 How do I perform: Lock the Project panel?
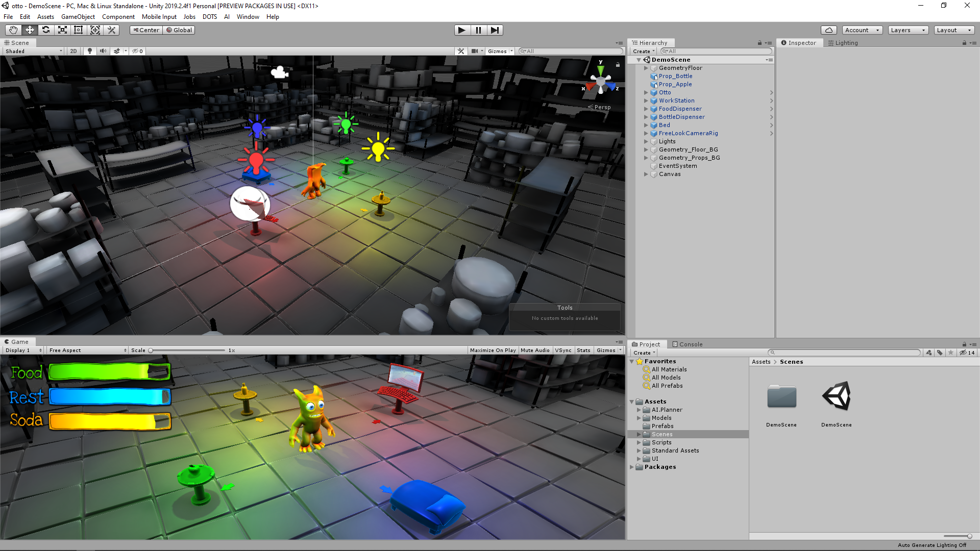964,344
